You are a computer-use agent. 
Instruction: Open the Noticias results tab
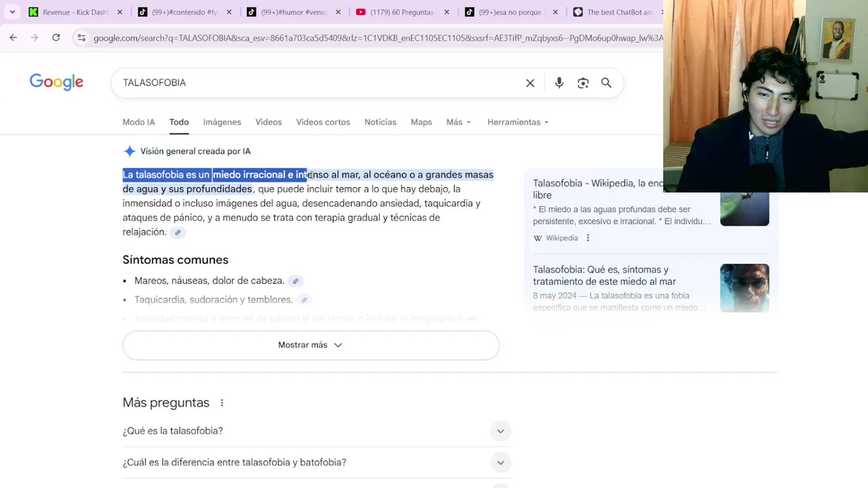tap(380, 122)
